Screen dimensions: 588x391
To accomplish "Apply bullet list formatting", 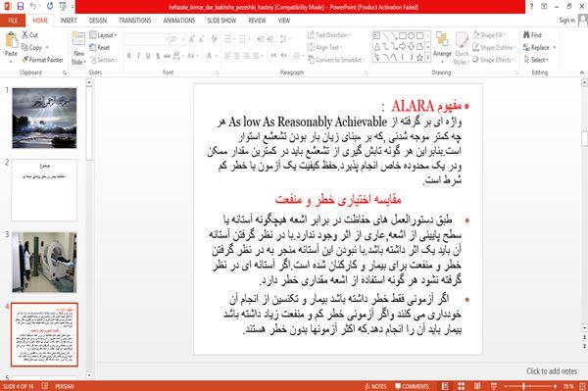I will 228,39.
